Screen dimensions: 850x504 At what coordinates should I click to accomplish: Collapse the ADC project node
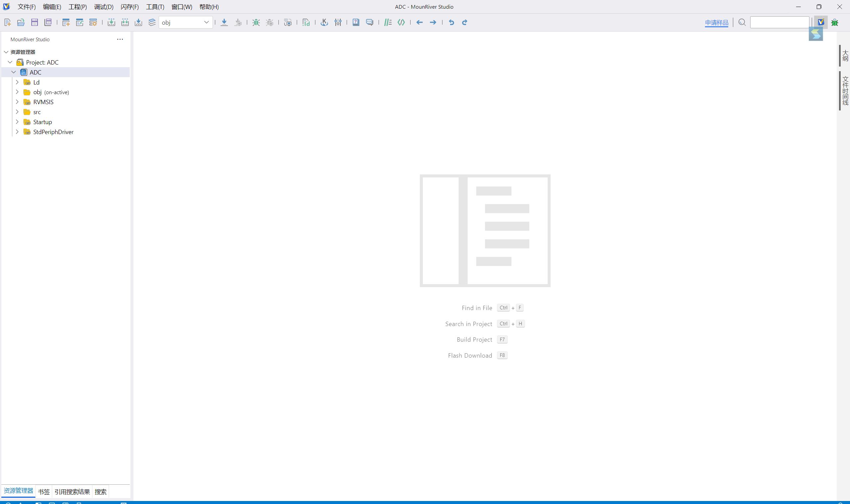point(14,72)
